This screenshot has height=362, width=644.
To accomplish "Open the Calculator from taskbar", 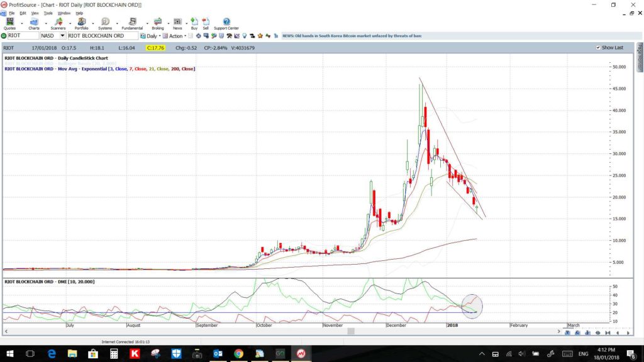I will coord(114,353).
